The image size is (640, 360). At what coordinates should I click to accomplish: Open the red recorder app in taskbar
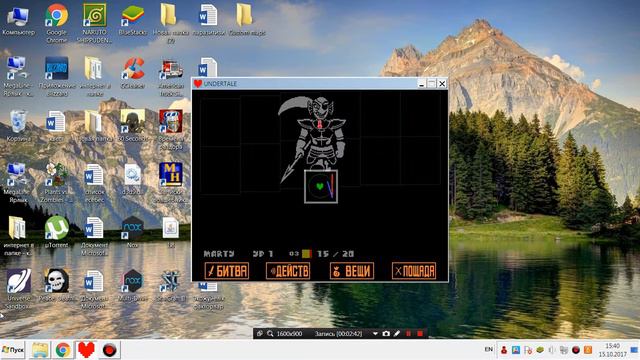click(x=109, y=350)
